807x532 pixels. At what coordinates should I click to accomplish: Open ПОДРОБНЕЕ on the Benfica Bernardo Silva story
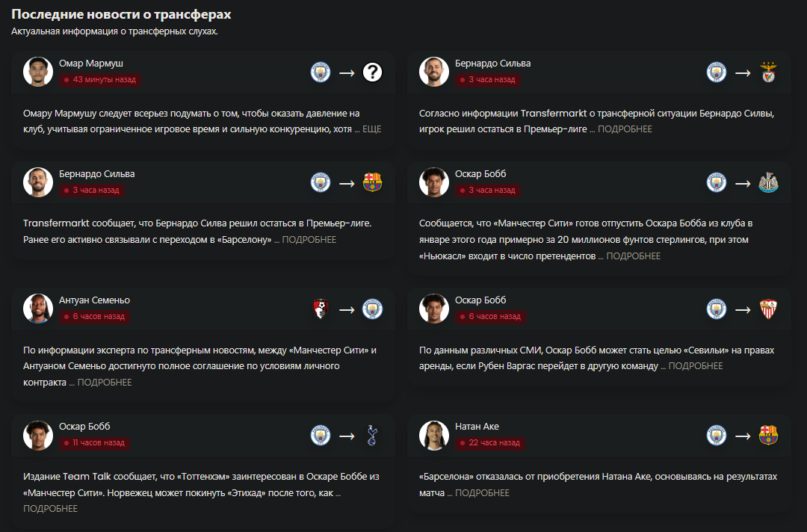click(625, 129)
